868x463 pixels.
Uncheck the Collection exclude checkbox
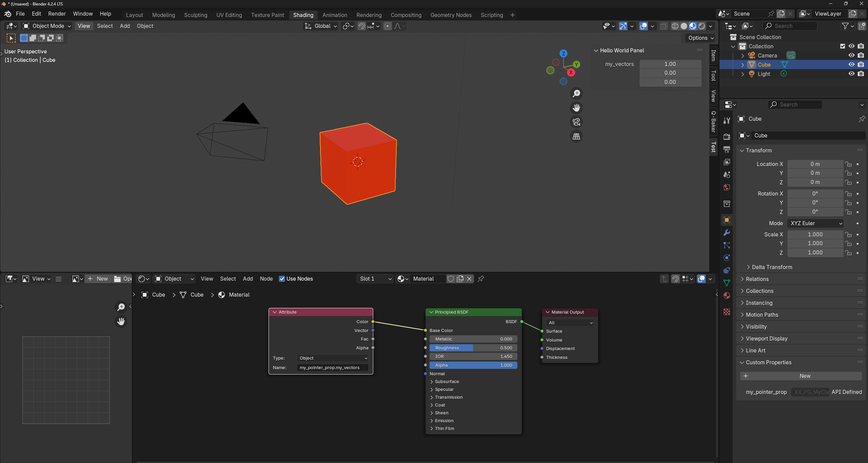click(843, 46)
